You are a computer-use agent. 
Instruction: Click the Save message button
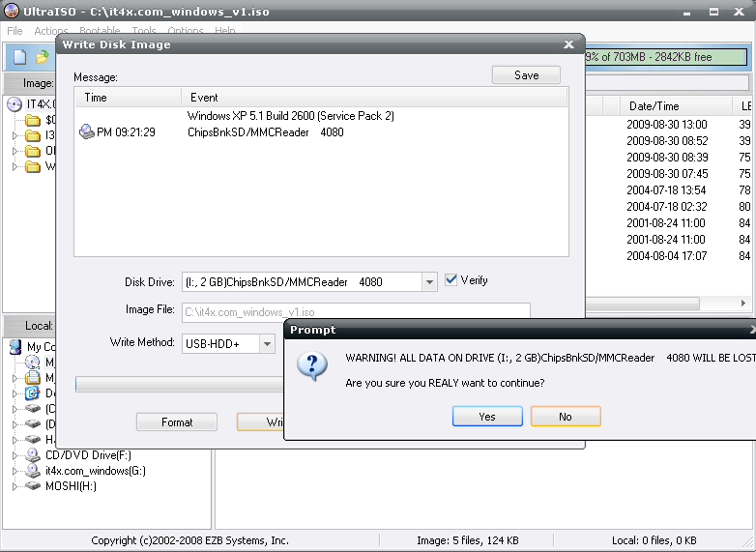coord(526,75)
